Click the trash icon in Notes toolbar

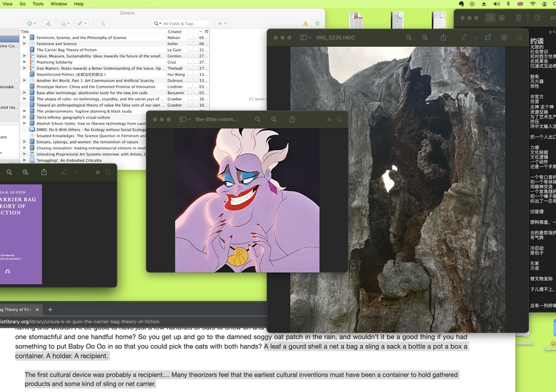click(x=518, y=18)
